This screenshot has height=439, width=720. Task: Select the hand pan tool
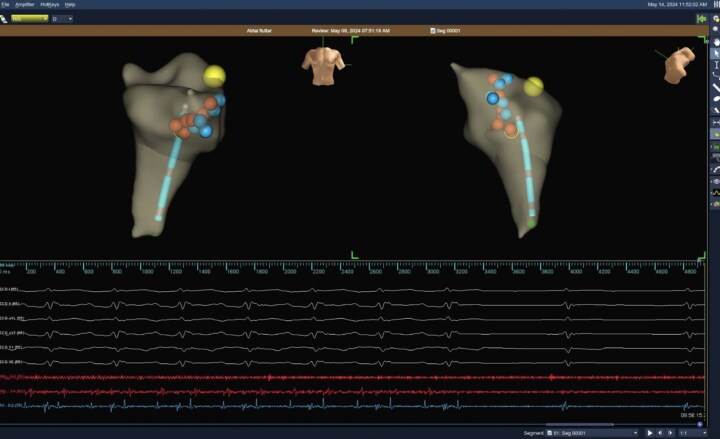(716, 42)
